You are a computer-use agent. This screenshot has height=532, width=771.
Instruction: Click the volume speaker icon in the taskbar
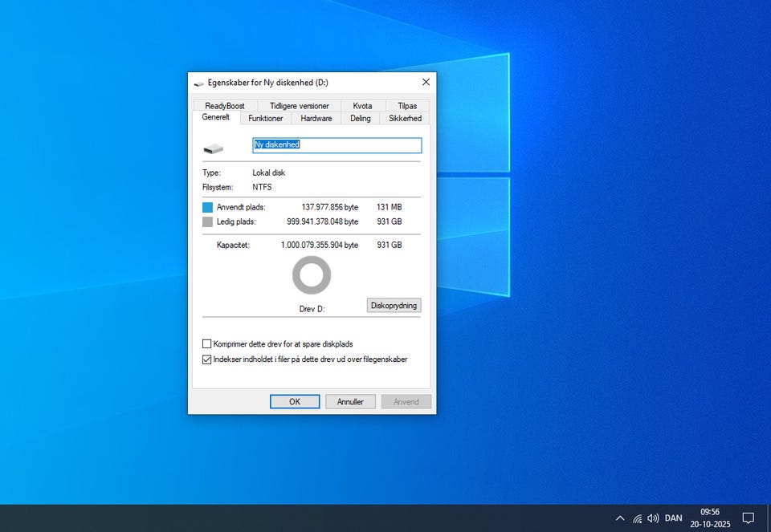(653, 518)
